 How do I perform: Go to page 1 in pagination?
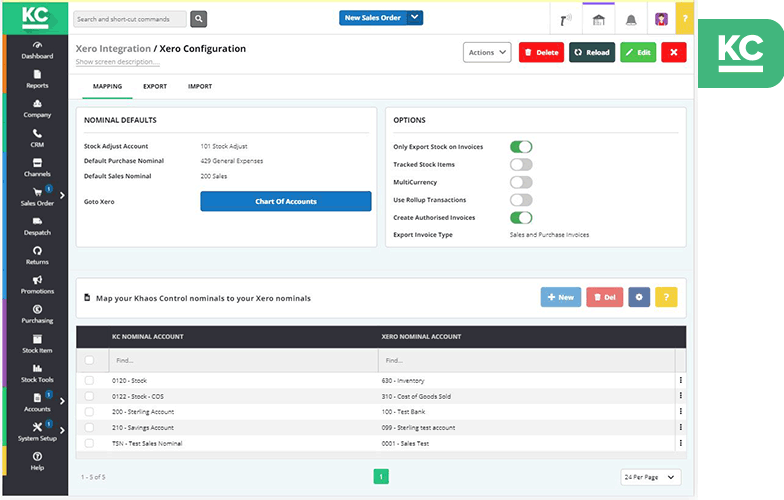(381, 476)
